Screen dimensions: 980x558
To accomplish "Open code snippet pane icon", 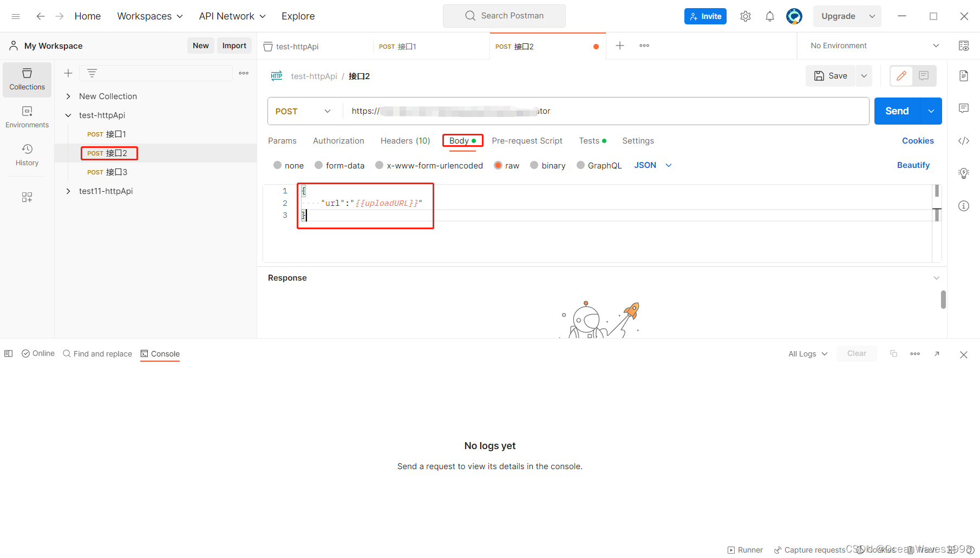I will 964,141.
